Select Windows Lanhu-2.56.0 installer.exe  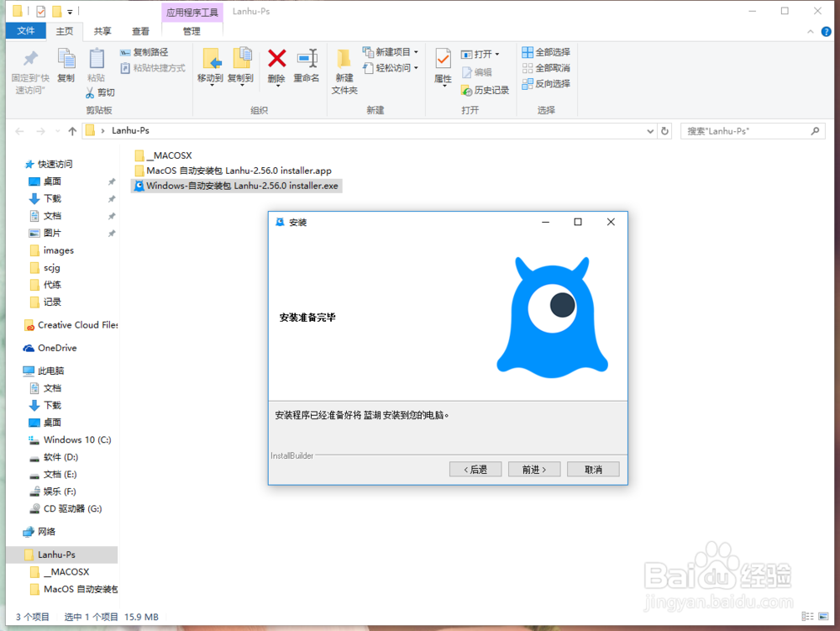tap(236, 186)
